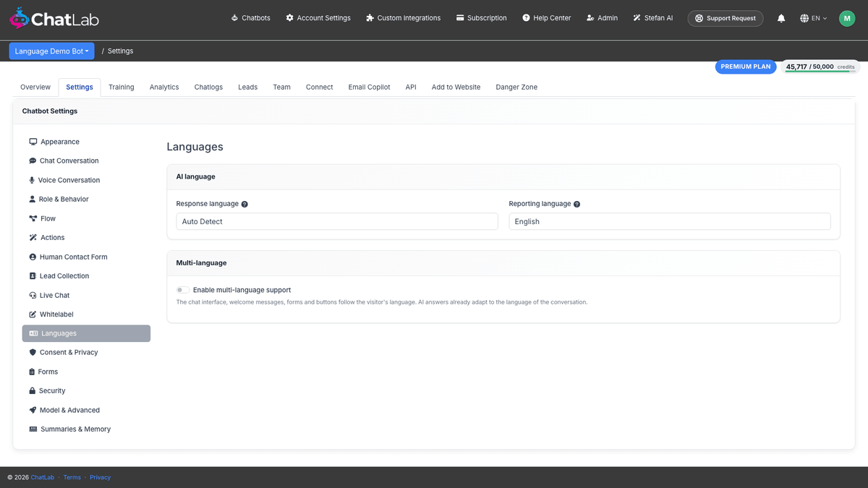Click the Forms clipboard icon
Image resolution: width=868 pixels, height=488 pixels.
pos(32,372)
